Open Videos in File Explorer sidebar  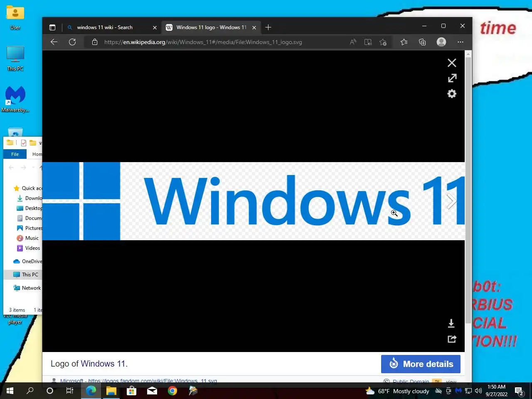coord(28,248)
